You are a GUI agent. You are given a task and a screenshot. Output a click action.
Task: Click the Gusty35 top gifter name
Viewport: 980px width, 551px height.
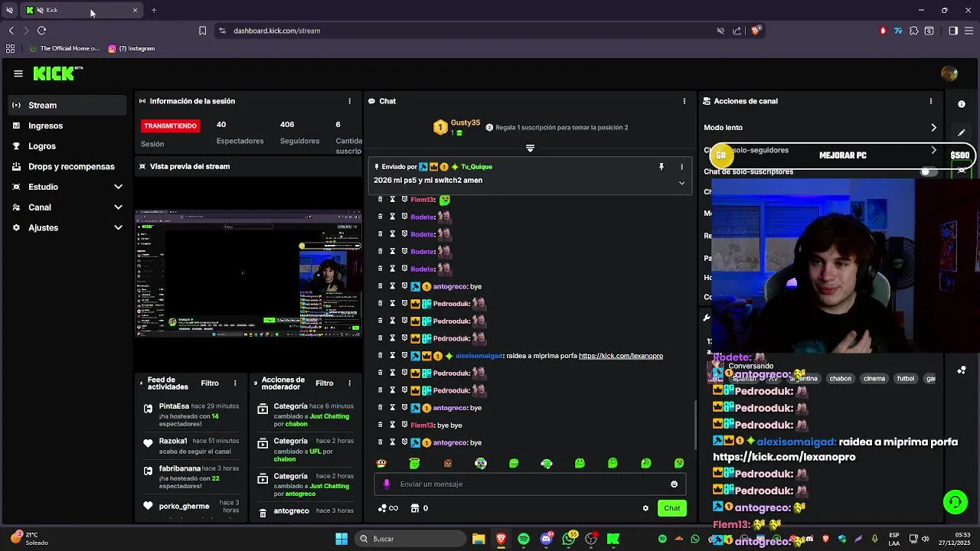[465, 122]
